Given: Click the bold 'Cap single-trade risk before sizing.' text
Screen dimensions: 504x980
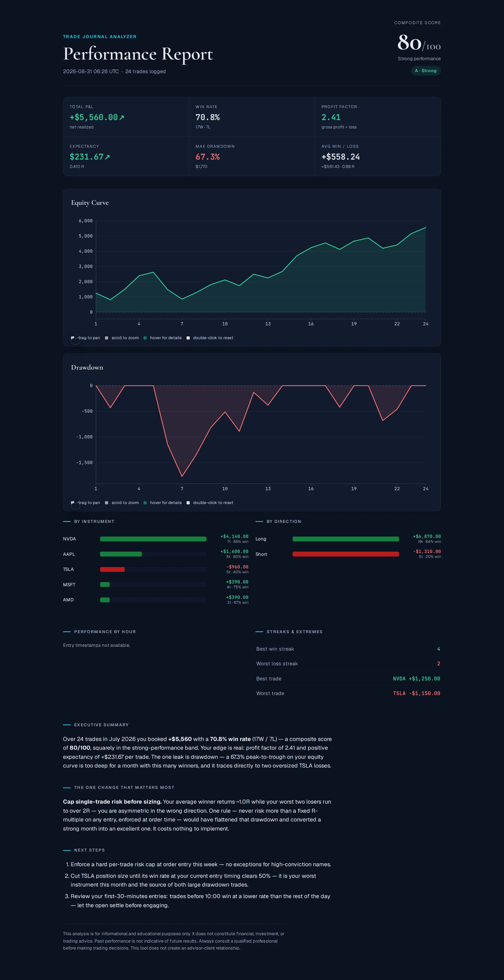Looking at the screenshot, I should pyautogui.click(x=112, y=802).
